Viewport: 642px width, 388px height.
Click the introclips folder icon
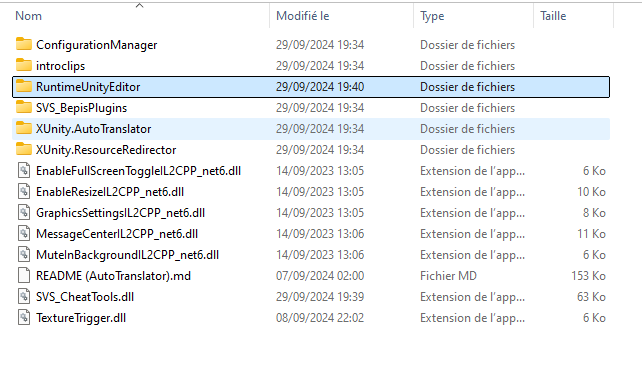[24, 65]
